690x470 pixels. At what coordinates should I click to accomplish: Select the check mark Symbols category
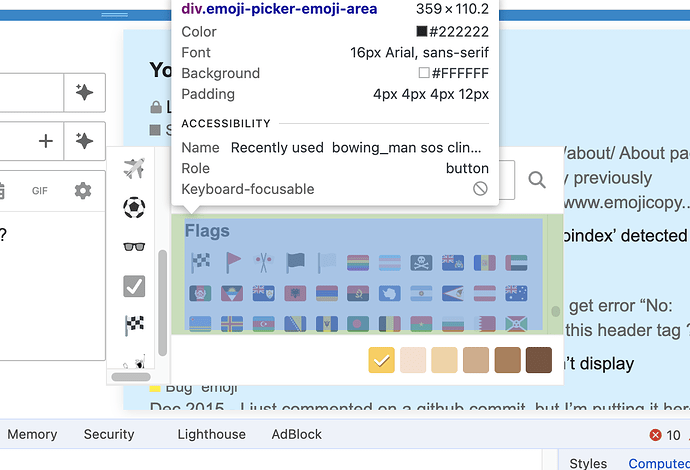(134, 286)
